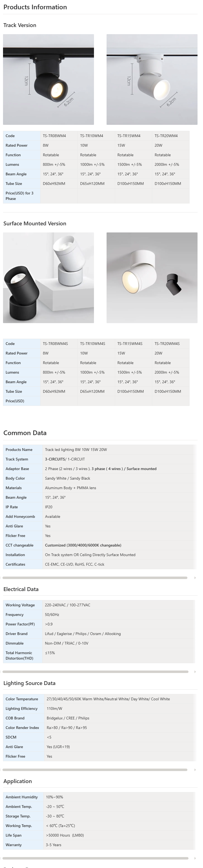Screen dimensions: 203x868
Task: Click the Lighting Source Data horizontal scrollbar
Action: pos(95,770)
